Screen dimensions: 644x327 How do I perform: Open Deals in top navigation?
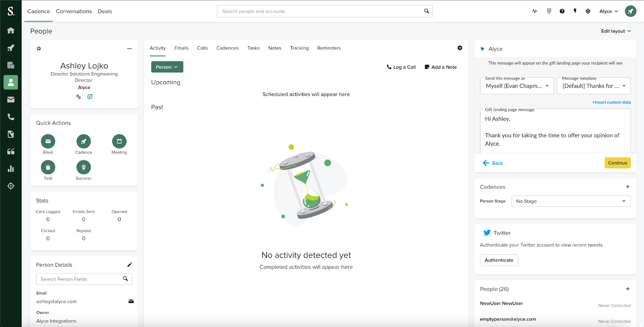coord(105,11)
